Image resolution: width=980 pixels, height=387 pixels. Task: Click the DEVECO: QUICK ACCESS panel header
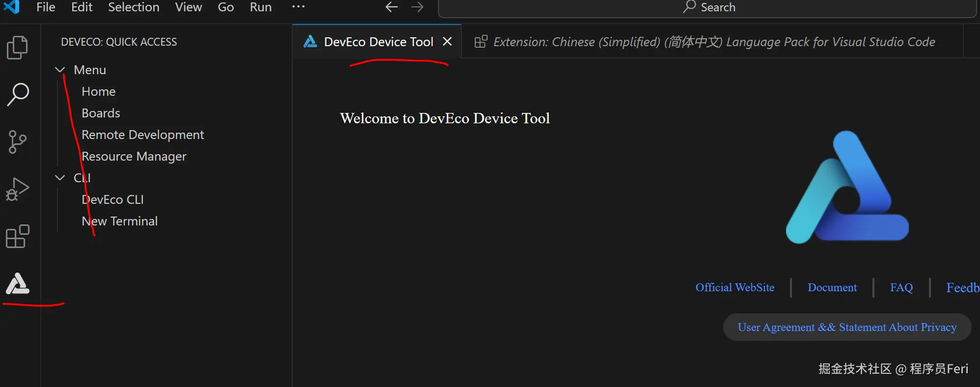coord(119,42)
